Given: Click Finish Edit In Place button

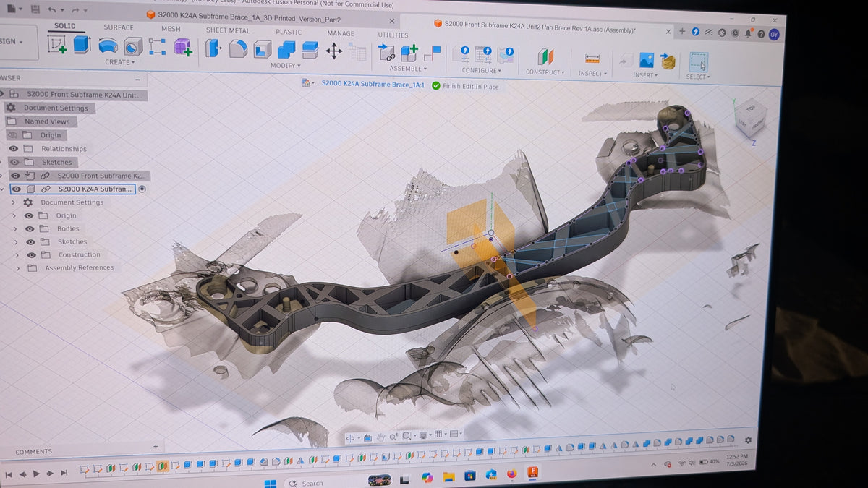Looking at the screenshot, I should click(x=465, y=86).
